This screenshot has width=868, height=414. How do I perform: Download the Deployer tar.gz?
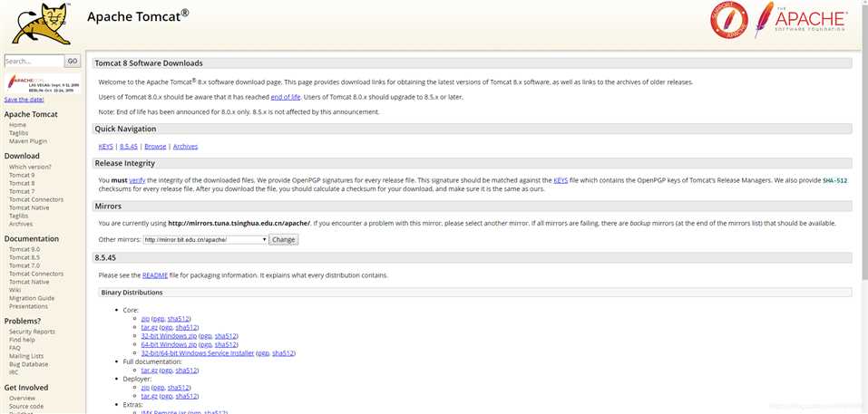pyautogui.click(x=150, y=396)
